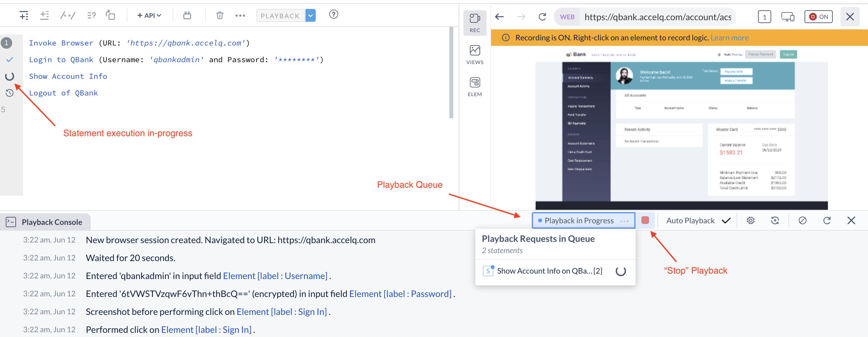This screenshot has width=868, height=337.
Task: Open help question mark icon
Action: (x=334, y=14)
